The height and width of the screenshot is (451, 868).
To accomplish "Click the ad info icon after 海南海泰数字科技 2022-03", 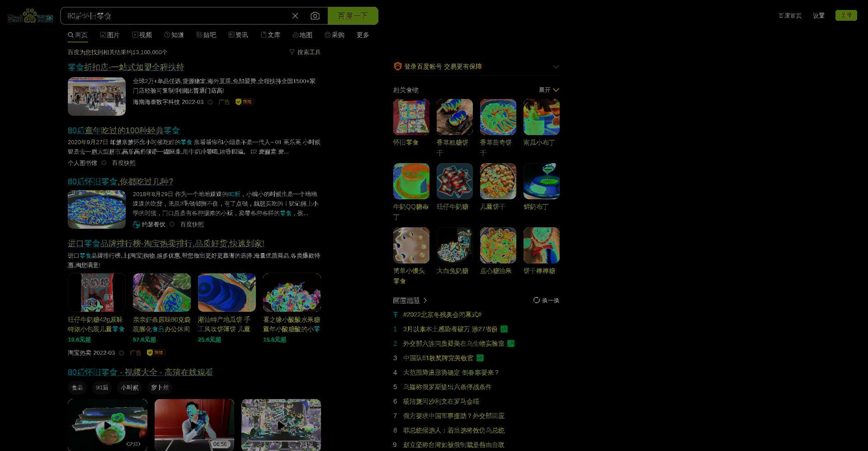I will point(210,102).
